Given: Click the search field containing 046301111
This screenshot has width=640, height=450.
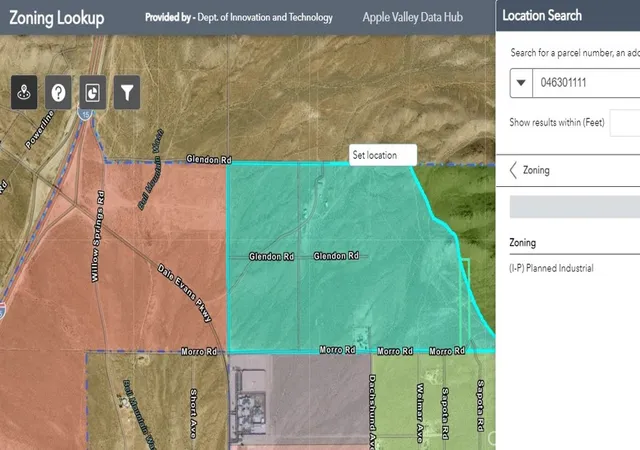Looking at the screenshot, I should (586, 83).
